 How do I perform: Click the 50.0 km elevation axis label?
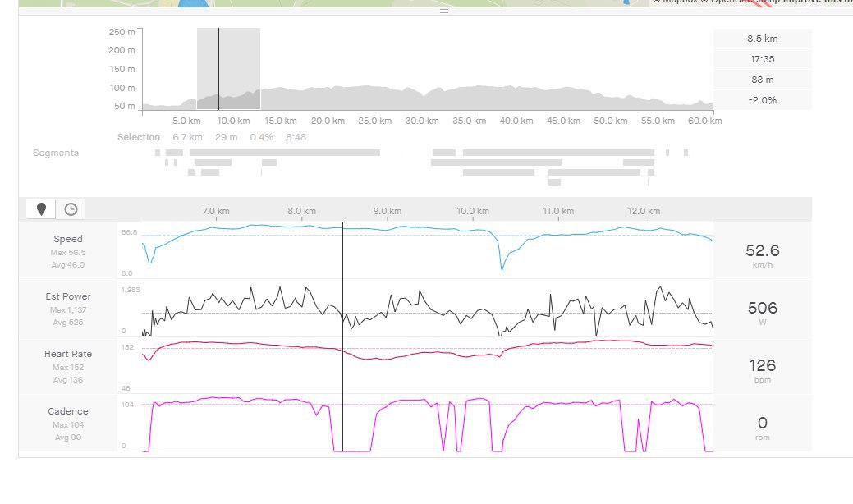pos(610,121)
